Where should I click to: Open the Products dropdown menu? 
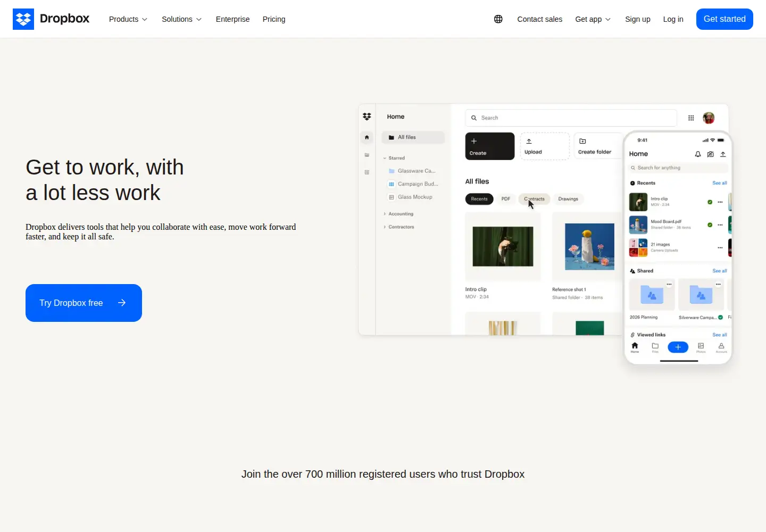pyautogui.click(x=128, y=19)
